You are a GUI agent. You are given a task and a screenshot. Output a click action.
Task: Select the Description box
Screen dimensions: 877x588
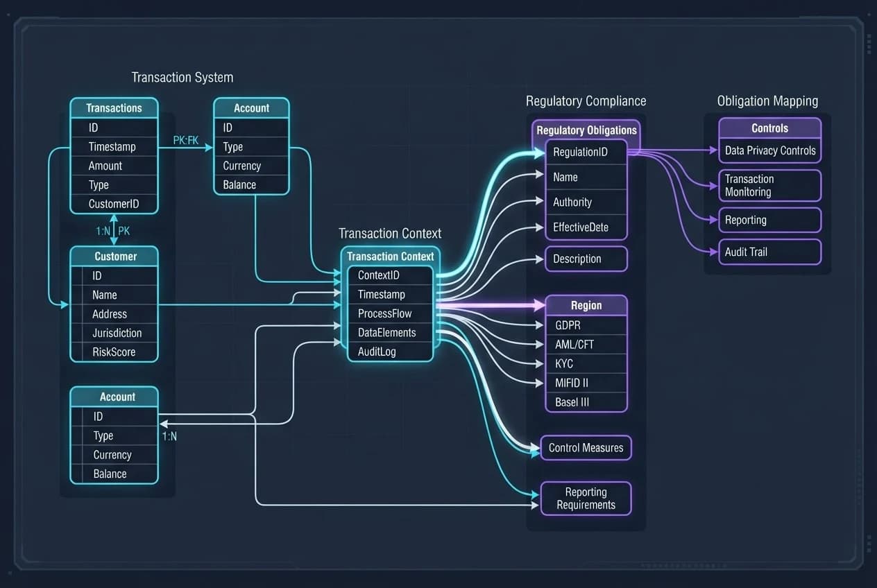(x=586, y=259)
